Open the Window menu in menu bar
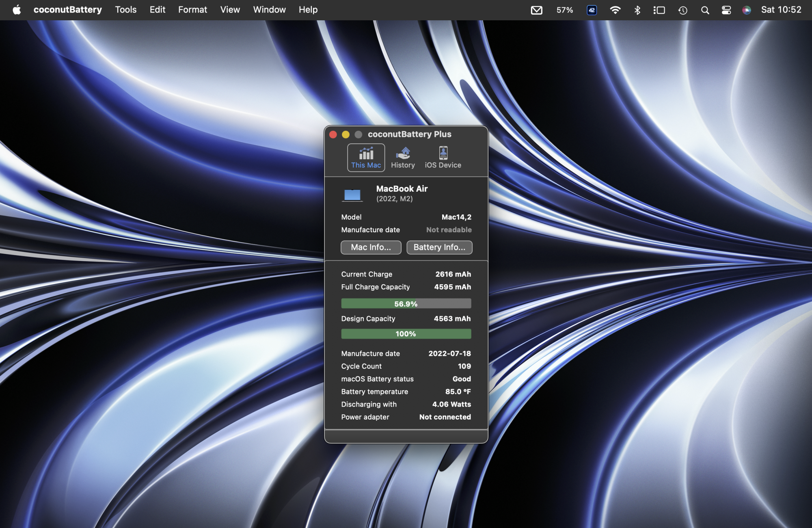 (269, 10)
